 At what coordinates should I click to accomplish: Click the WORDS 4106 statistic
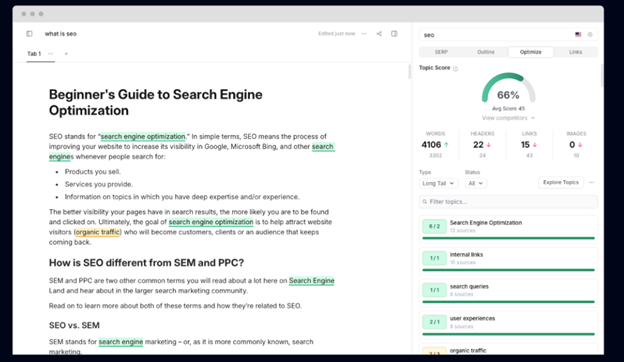[435, 144]
